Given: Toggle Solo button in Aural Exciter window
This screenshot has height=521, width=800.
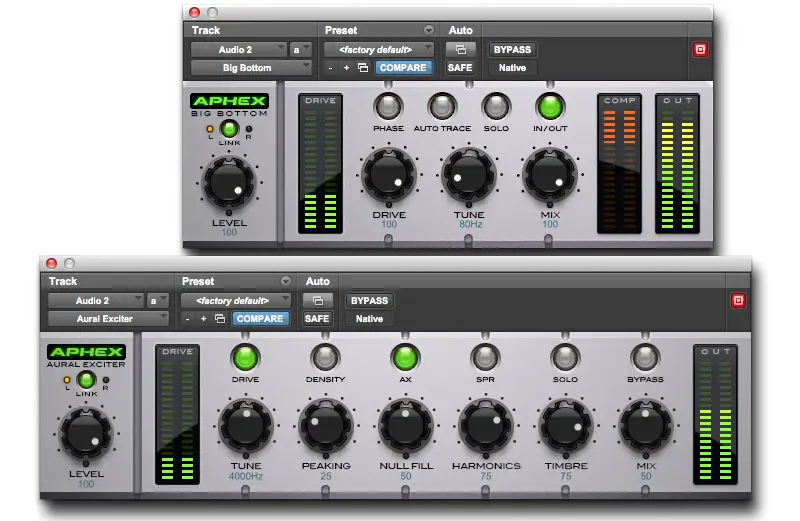Looking at the screenshot, I should tap(565, 358).
